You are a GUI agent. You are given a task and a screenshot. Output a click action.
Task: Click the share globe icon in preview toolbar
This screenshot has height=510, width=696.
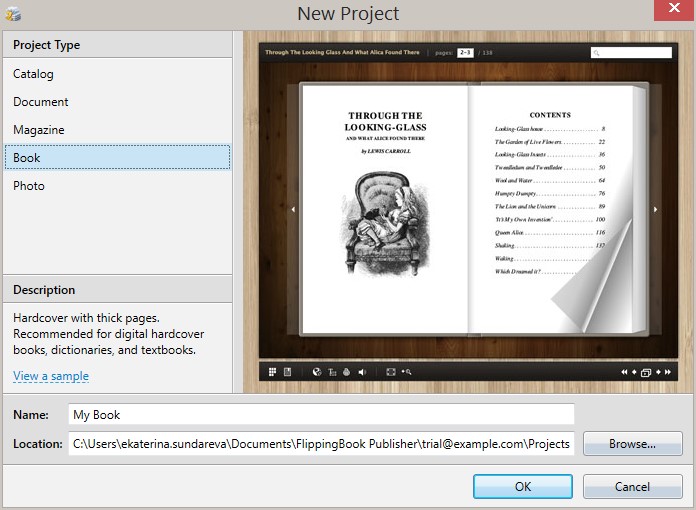[x=317, y=372]
